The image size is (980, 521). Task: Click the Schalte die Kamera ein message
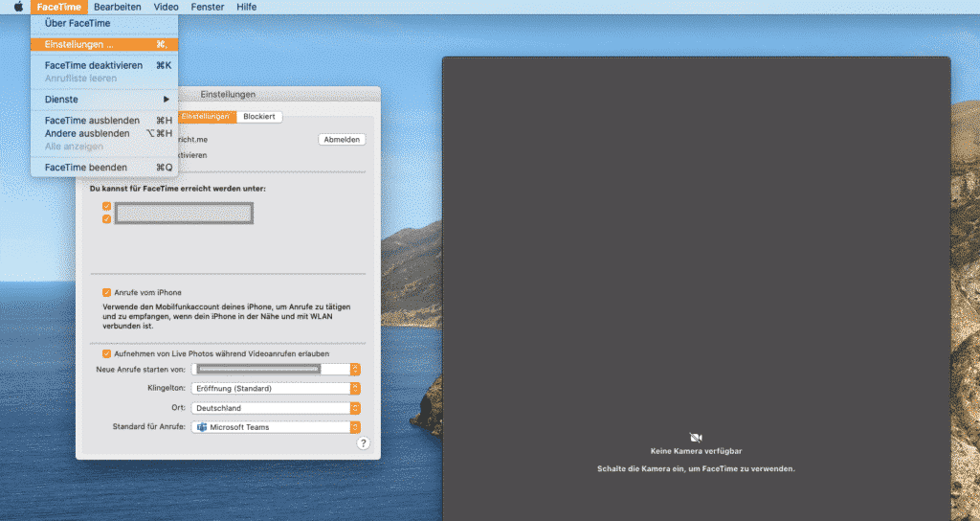point(697,468)
